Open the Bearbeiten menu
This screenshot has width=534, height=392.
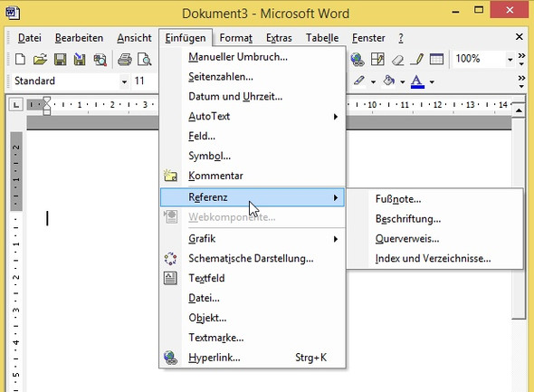click(79, 38)
